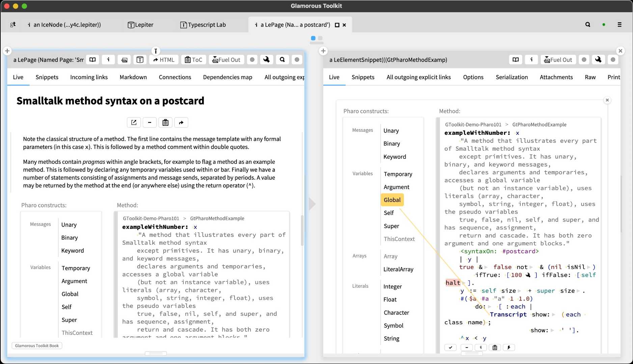Open the Dependencies map tab

tap(228, 77)
